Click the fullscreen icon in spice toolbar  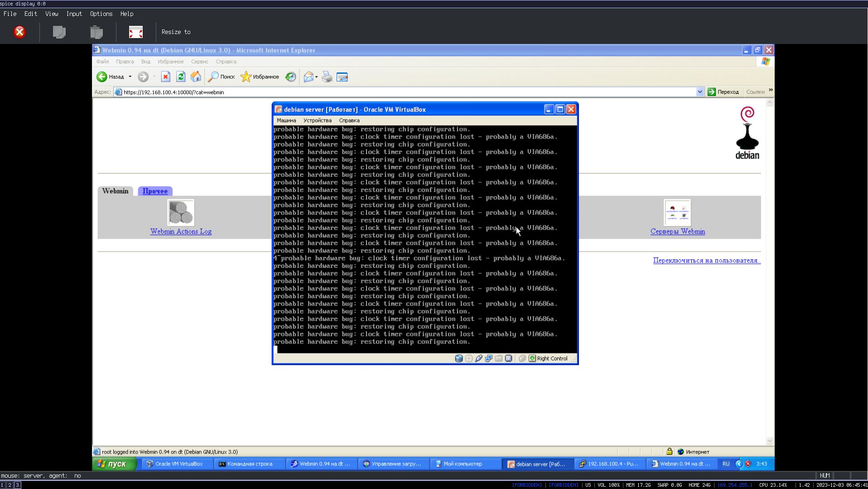click(135, 32)
